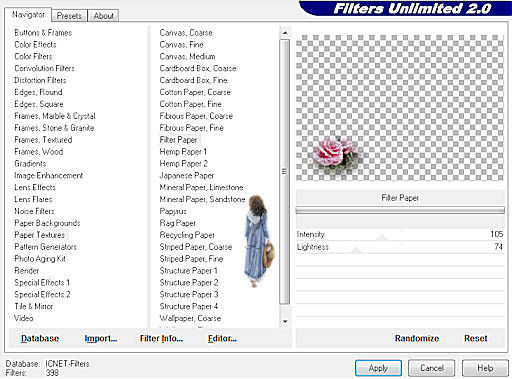The width and height of the screenshot is (512, 379).
Task: Select Buttons & Frames category
Action: [x=43, y=33]
